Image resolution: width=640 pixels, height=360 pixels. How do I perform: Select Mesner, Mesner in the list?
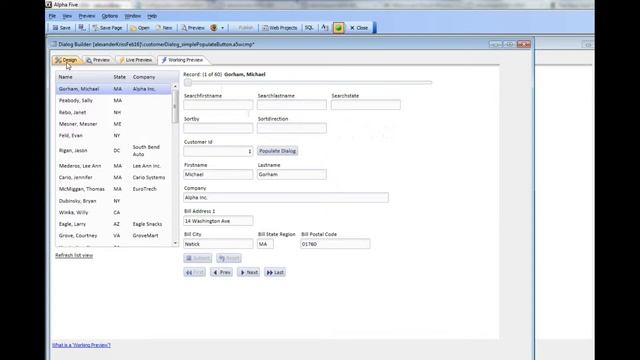(x=114, y=124)
